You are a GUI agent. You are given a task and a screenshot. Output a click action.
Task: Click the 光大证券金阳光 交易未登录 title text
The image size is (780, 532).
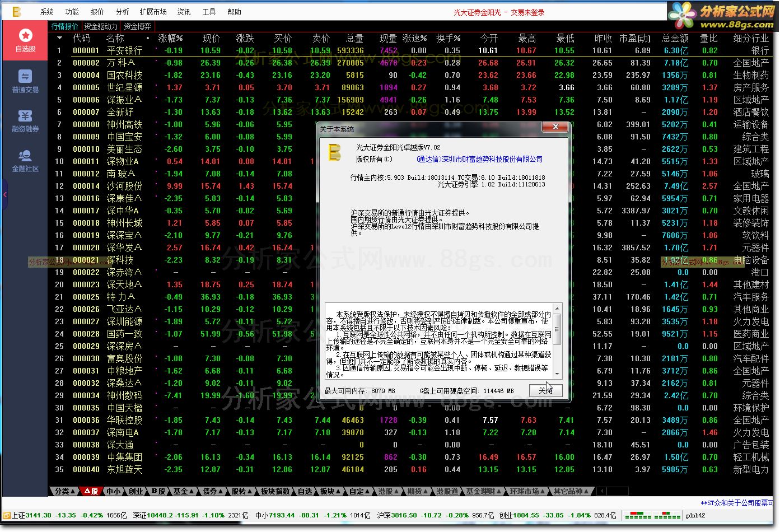pos(499,12)
